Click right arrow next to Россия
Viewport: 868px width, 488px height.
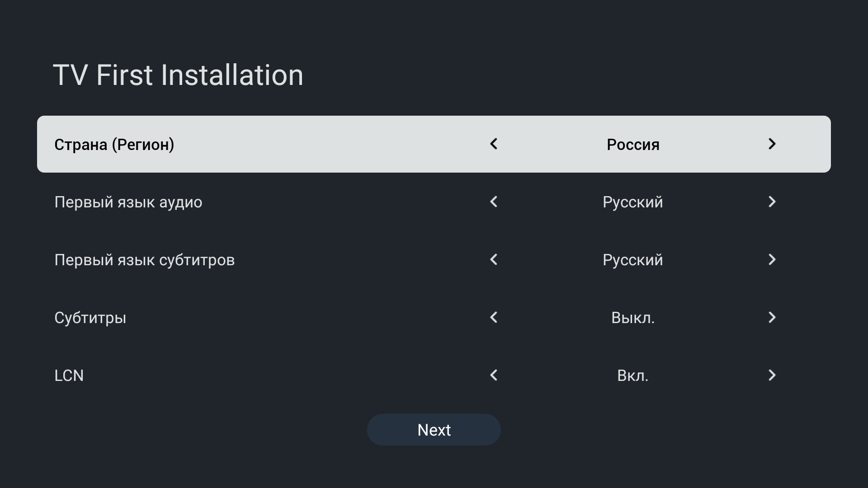pos(772,144)
